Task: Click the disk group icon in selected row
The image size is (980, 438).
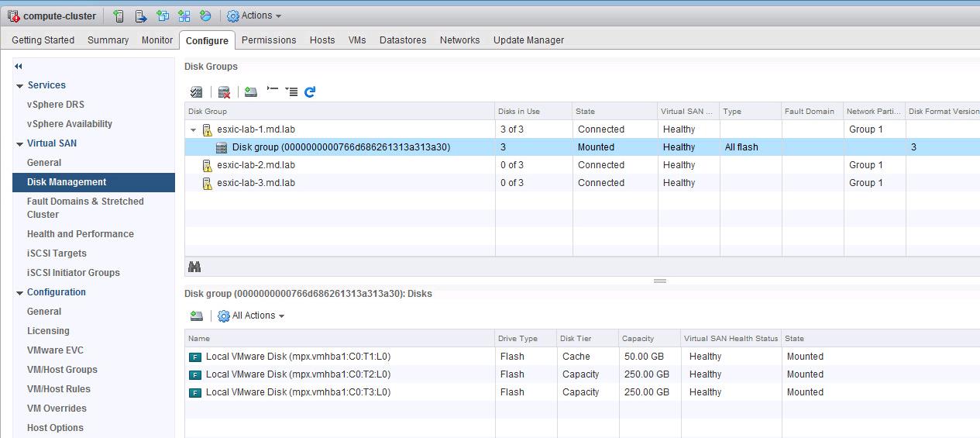Action: (x=222, y=147)
